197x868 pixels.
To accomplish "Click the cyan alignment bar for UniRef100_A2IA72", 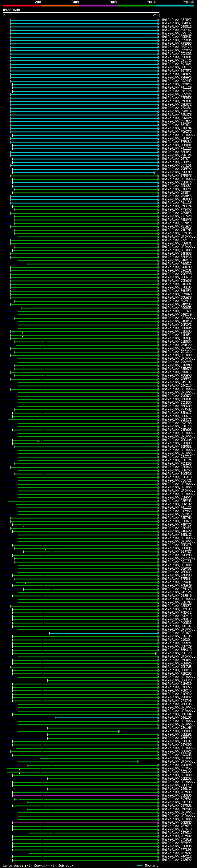I will pyautogui.click(x=104, y=633).
